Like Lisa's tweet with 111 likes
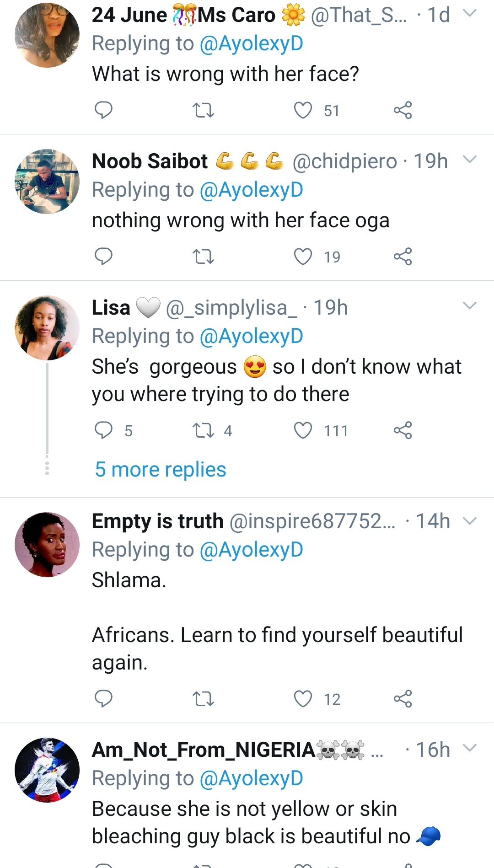This screenshot has width=494, height=868. pyautogui.click(x=303, y=430)
